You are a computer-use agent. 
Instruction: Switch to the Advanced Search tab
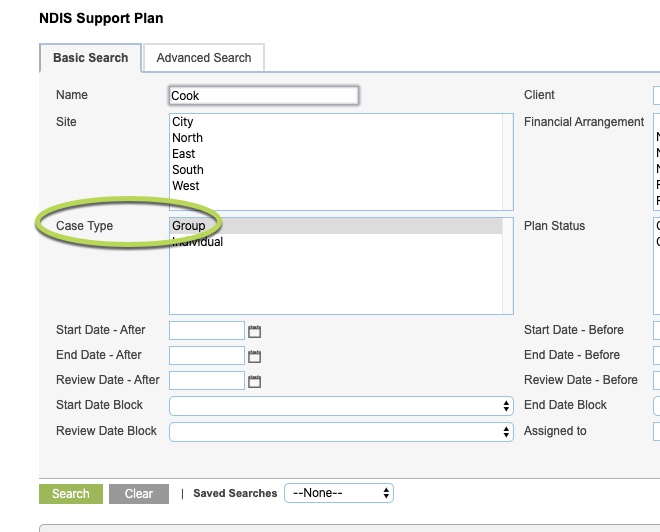click(204, 58)
